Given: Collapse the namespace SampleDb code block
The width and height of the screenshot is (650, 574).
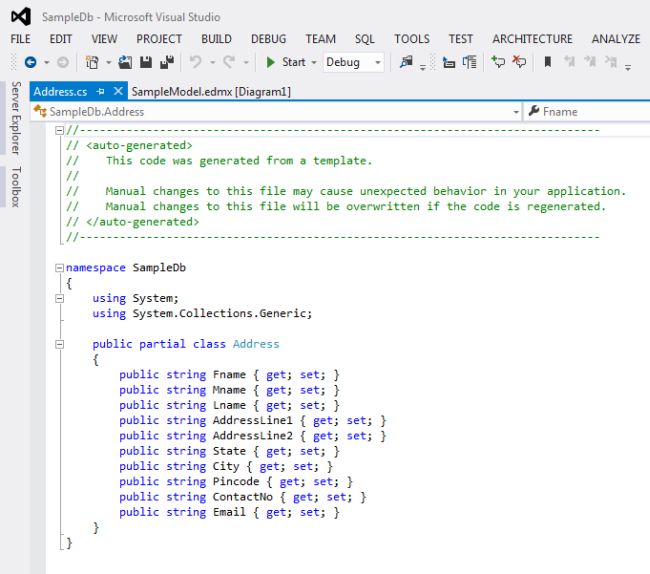Looking at the screenshot, I should (60, 268).
